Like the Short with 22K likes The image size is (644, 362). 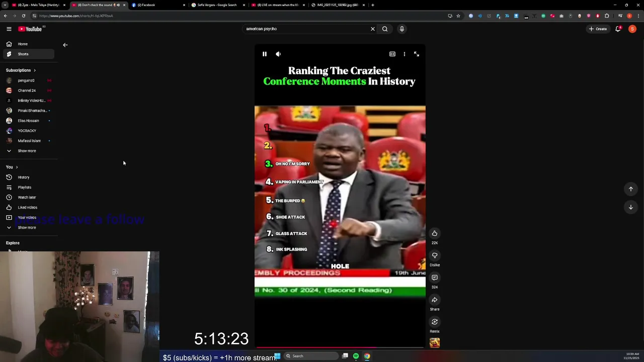435,233
